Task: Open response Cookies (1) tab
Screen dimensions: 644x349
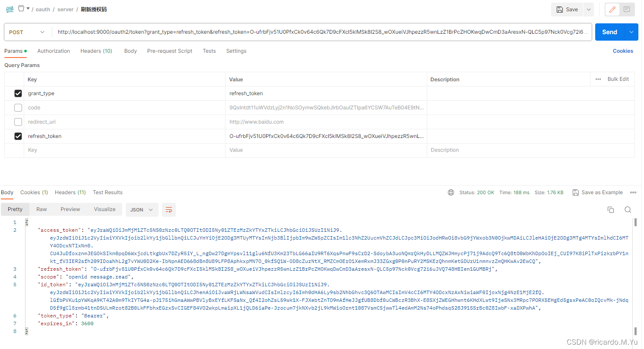Action: coord(34,192)
